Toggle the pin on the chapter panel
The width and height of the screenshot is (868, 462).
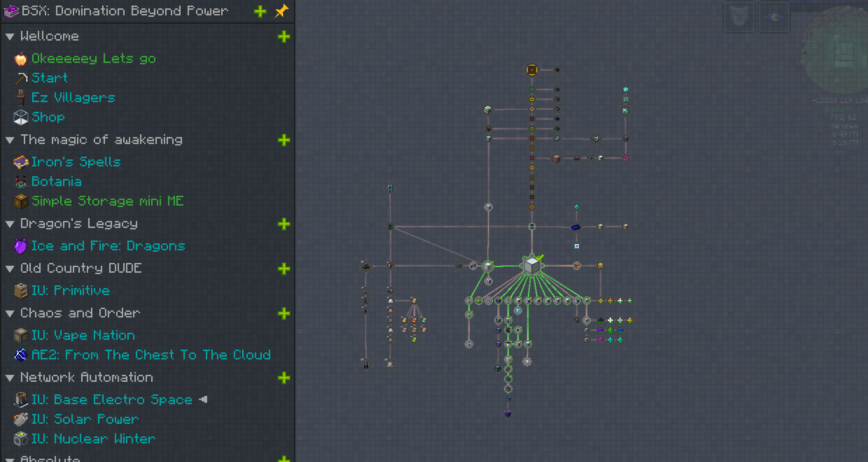[x=281, y=11]
